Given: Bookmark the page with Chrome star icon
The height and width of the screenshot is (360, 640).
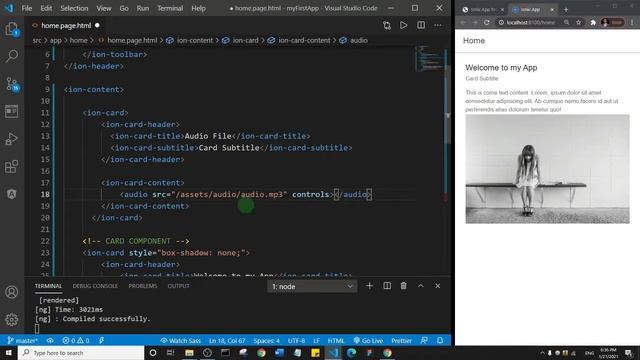Looking at the screenshot, I should click(578, 22).
